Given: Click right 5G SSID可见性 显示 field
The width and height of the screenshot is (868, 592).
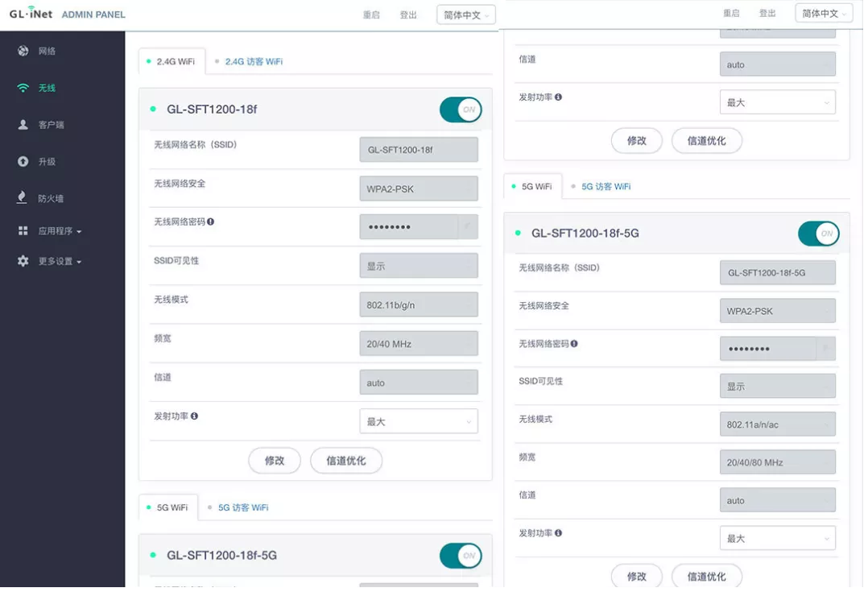Looking at the screenshot, I should point(777,387).
